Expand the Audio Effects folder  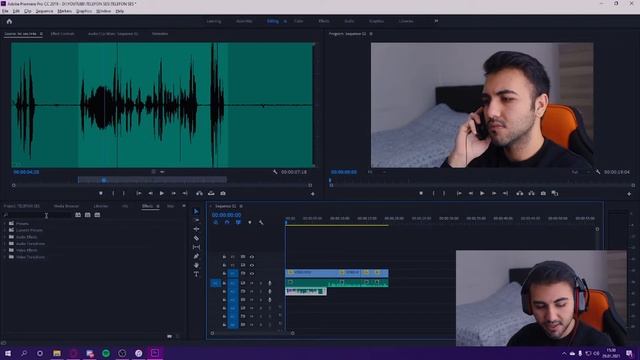[x=5, y=237]
